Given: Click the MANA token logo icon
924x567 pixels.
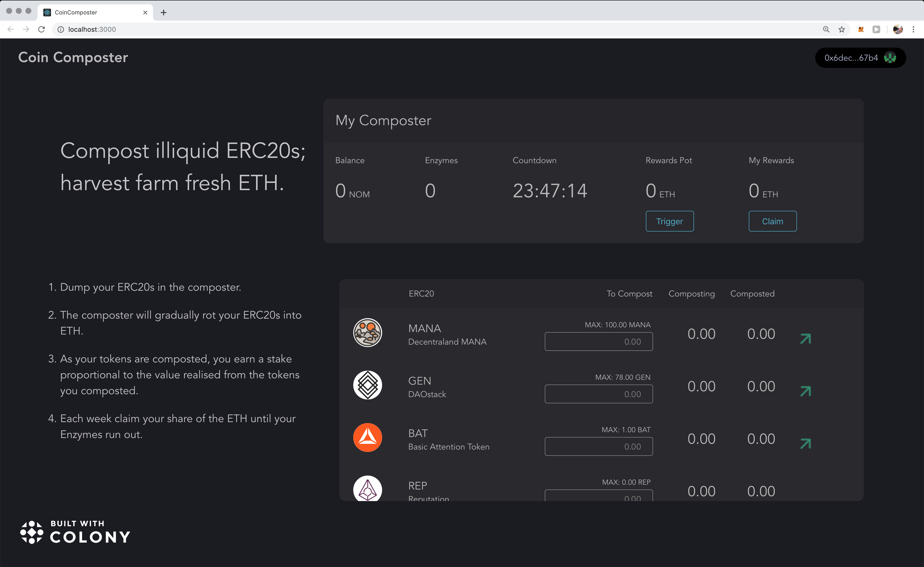Looking at the screenshot, I should coord(367,332).
